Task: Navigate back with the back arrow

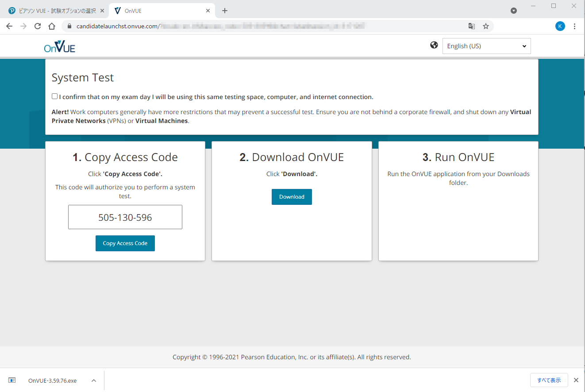Action: pos(9,26)
